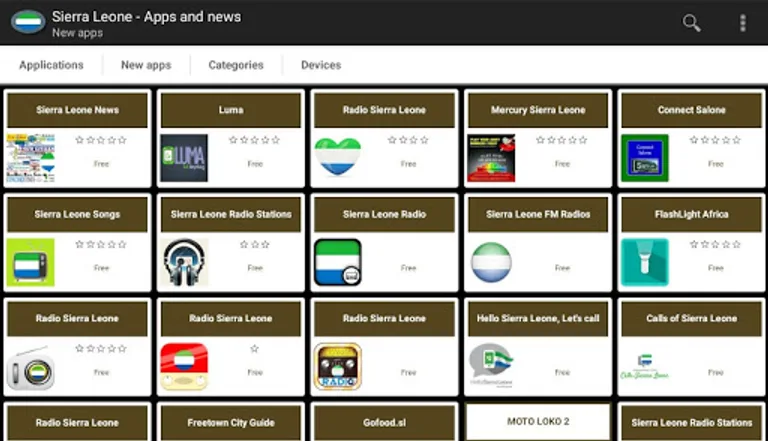The height and width of the screenshot is (441, 768).
Task: Click the Free label in Mercury Sierra Leone card
Action: 562,164
